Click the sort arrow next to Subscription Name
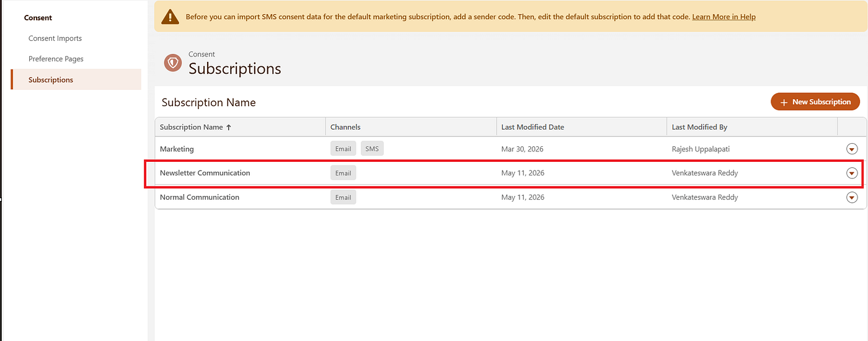The width and height of the screenshot is (868, 341). tap(228, 127)
